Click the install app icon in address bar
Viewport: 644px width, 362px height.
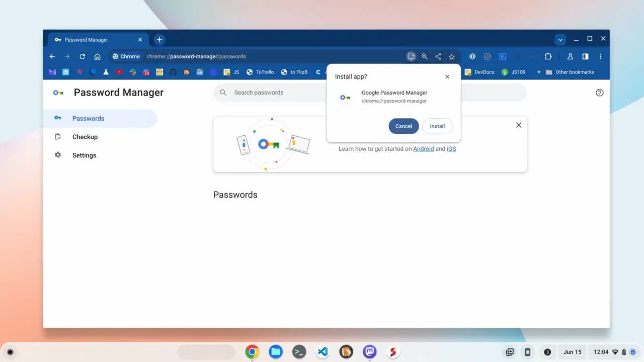[411, 56]
